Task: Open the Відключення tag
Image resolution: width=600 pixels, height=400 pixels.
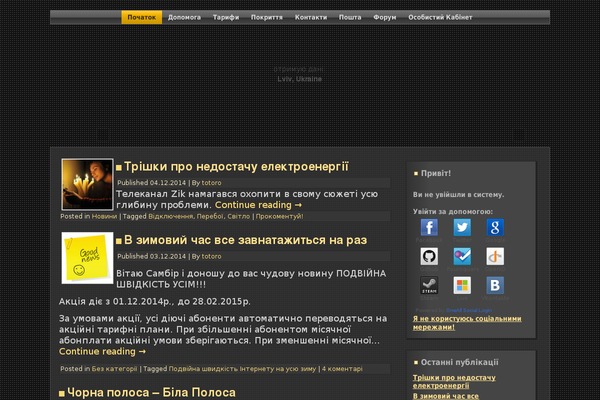Action: click(x=171, y=216)
